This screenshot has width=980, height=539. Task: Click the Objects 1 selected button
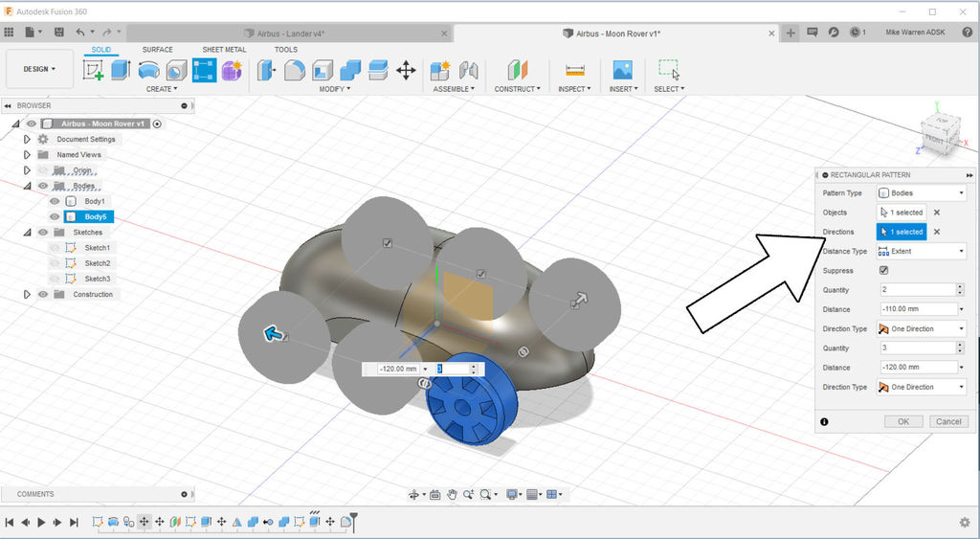tap(902, 213)
